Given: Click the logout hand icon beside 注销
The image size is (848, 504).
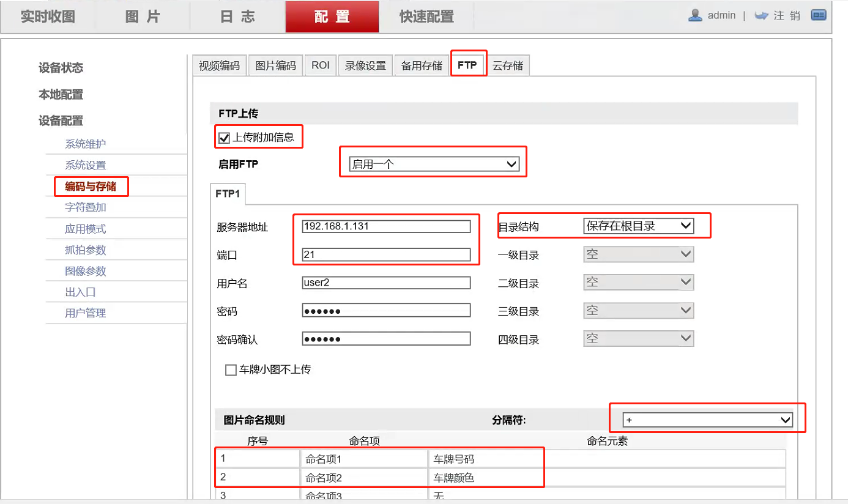Looking at the screenshot, I should (x=761, y=15).
